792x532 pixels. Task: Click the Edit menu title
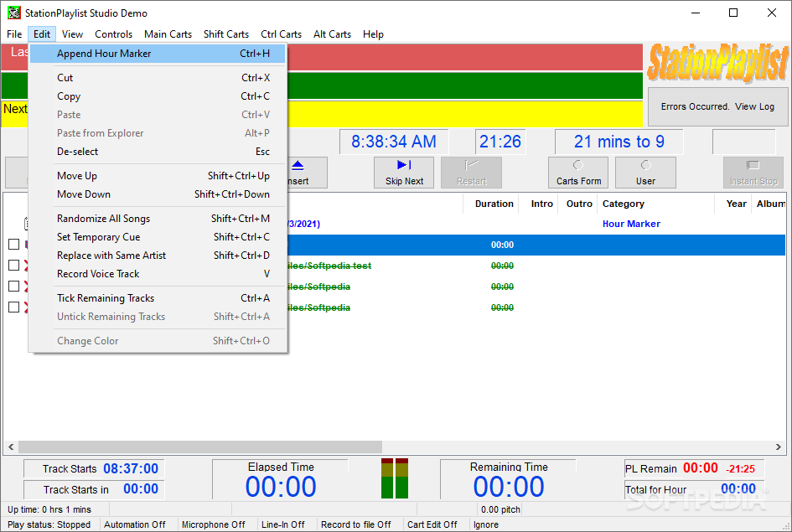pos(42,34)
